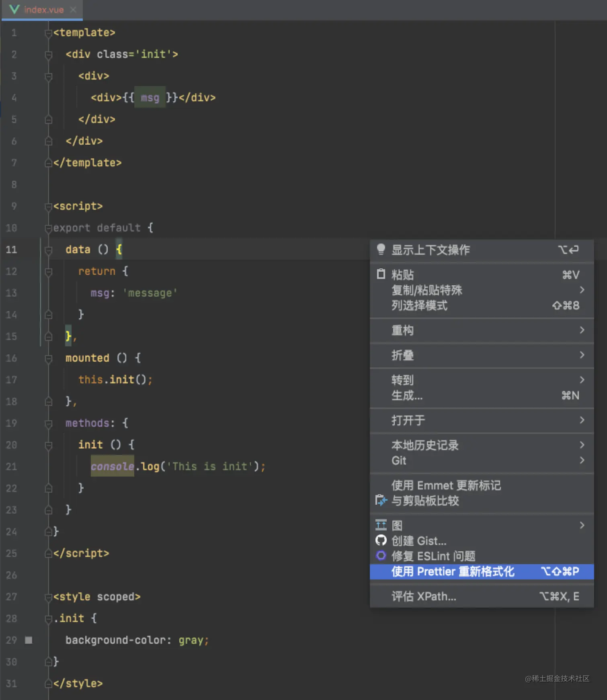Open the 图 diagrams submenu

[x=482, y=525]
